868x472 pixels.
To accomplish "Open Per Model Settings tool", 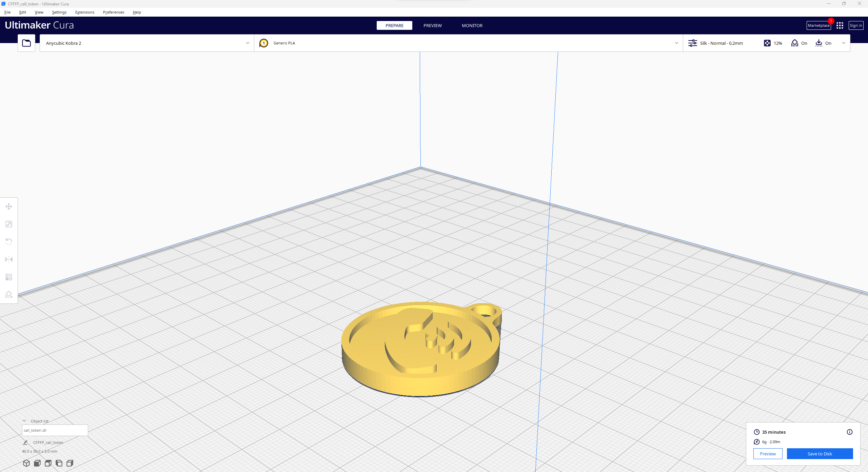I will [x=9, y=277].
